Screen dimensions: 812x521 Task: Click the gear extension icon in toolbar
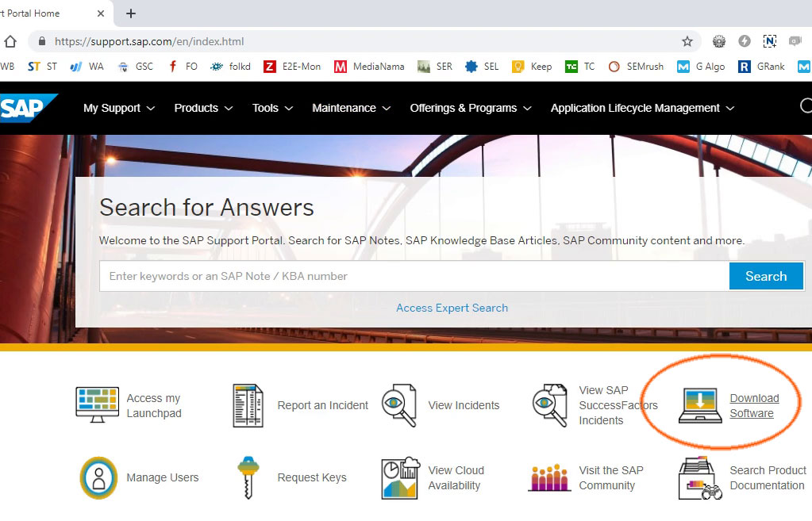click(719, 41)
